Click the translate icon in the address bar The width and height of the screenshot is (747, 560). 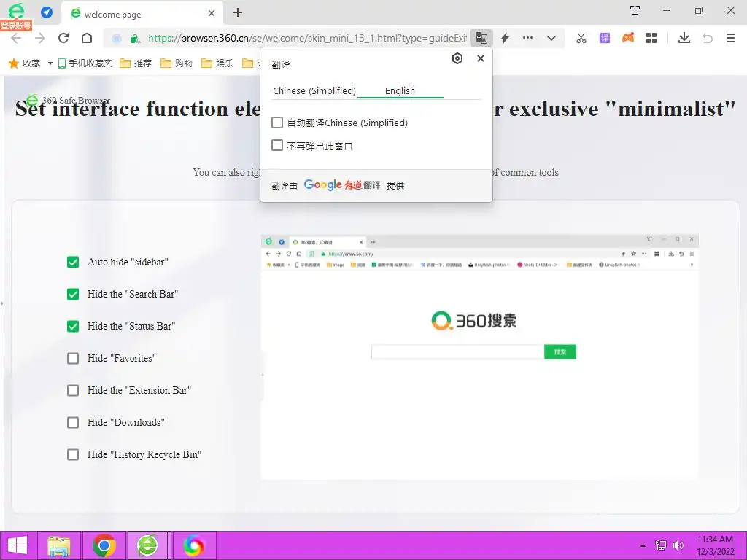(481, 38)
